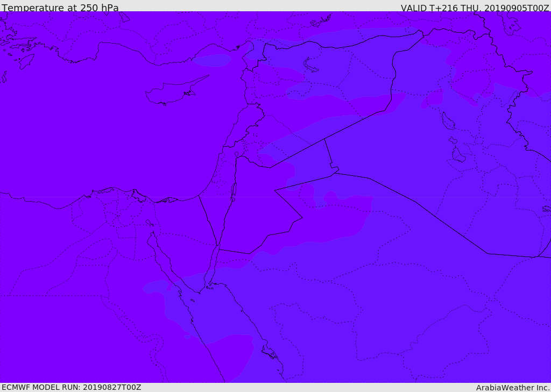The image size is (551, 392).
Task: Click the 'Temperature at 250 hPa' title text
Action: point(60,8)
